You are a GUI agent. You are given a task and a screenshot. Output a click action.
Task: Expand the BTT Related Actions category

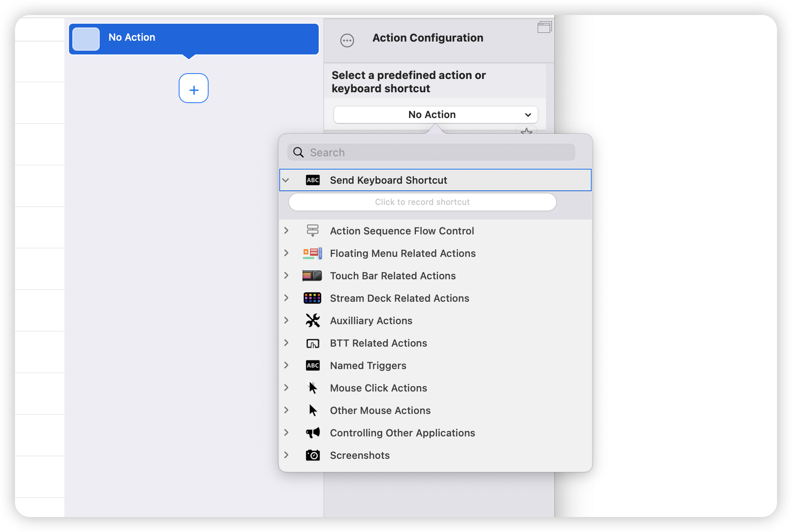(286, 343)
